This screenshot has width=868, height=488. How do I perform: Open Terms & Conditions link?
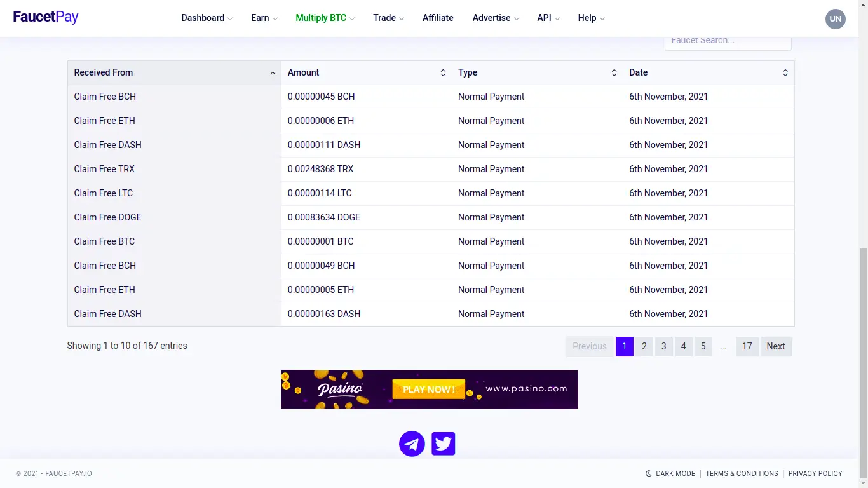[742, 473]
